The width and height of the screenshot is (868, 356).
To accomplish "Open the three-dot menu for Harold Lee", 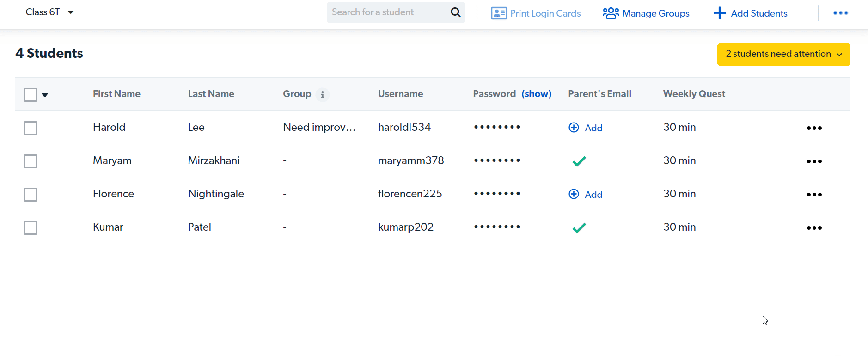I will click(814, 128).
